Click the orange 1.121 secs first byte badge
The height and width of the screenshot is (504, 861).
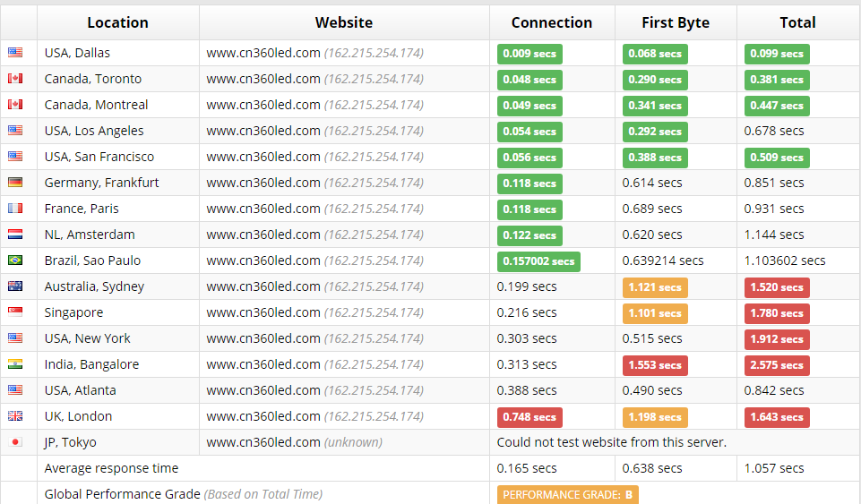coord(655,287)
